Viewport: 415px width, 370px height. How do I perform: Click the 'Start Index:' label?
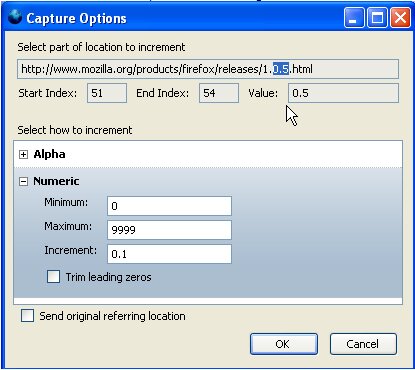(x=48, y=93)
